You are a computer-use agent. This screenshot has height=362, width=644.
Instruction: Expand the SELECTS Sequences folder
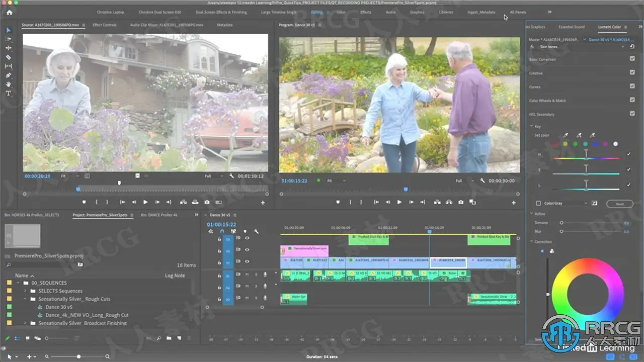point(26,291)
